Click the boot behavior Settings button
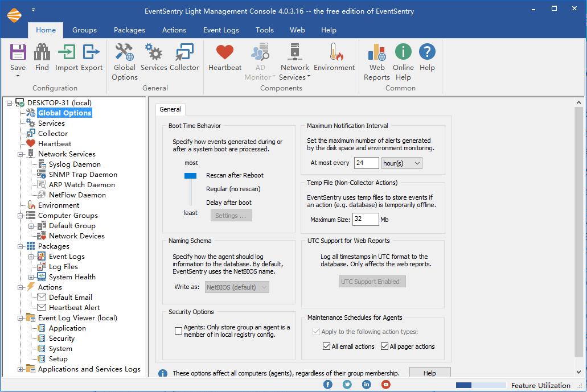The image size is (587, 392). [x=231, y=216]
